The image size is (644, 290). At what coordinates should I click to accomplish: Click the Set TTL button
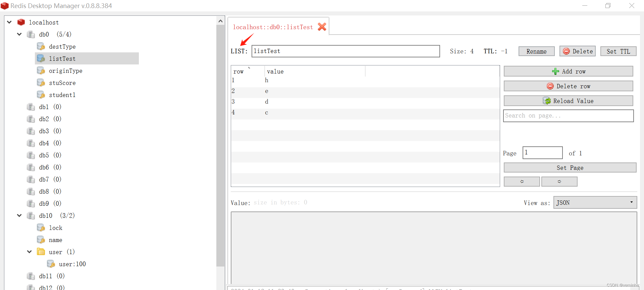click(x=618, y=51)
